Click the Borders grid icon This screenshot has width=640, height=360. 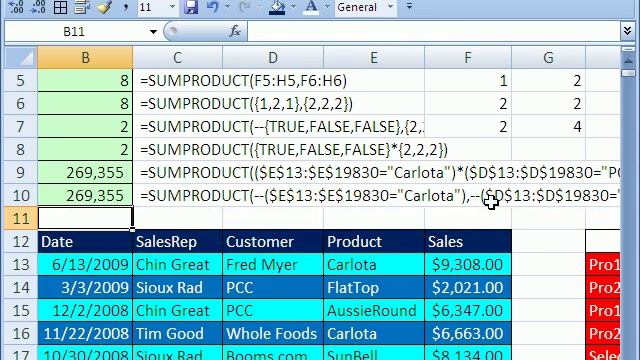(60, 7)
